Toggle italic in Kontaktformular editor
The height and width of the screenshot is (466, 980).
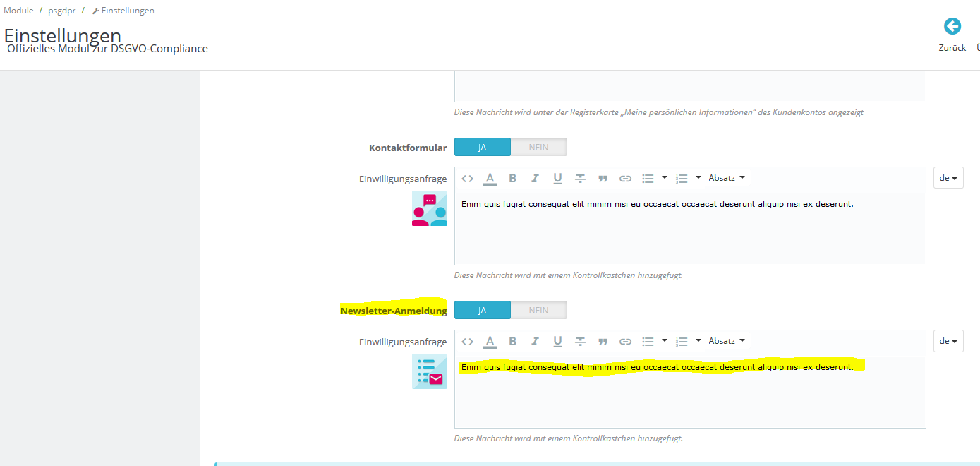(x=535, y=179)
